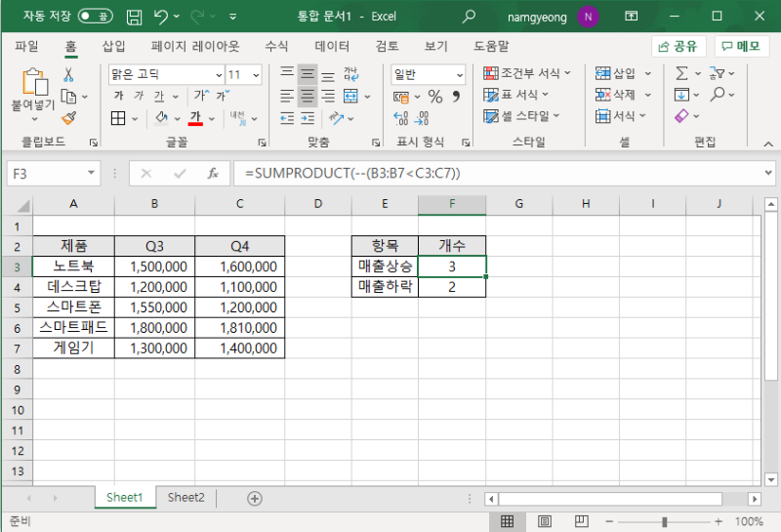The width and height of the screenshot is (781, 532).
Task: Select the Format Painter brush icon
Action: coord(68,117)
